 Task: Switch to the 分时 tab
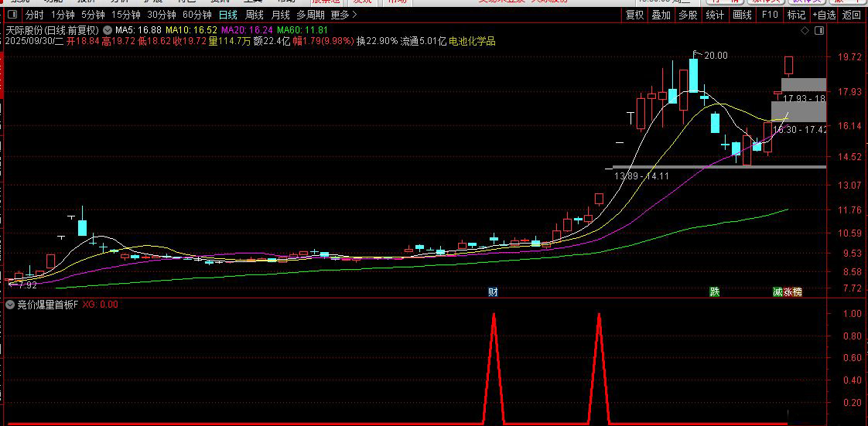point(34,15)
